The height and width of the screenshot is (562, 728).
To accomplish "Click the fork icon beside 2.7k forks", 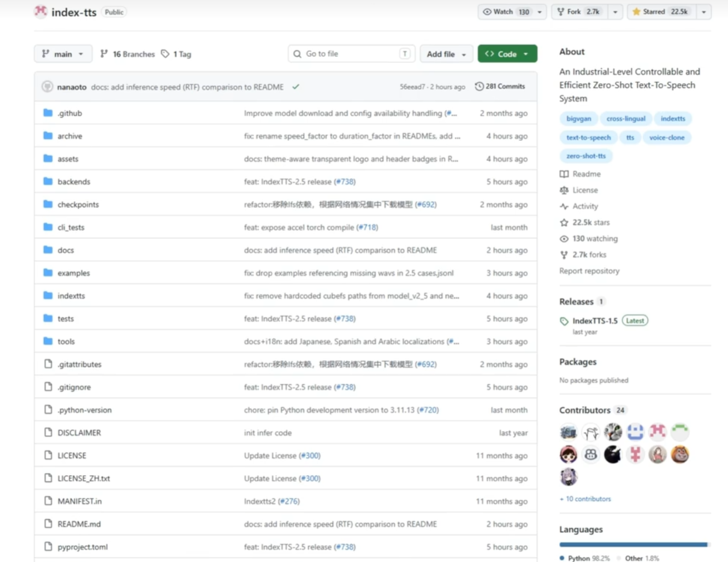I will [564, 255].
